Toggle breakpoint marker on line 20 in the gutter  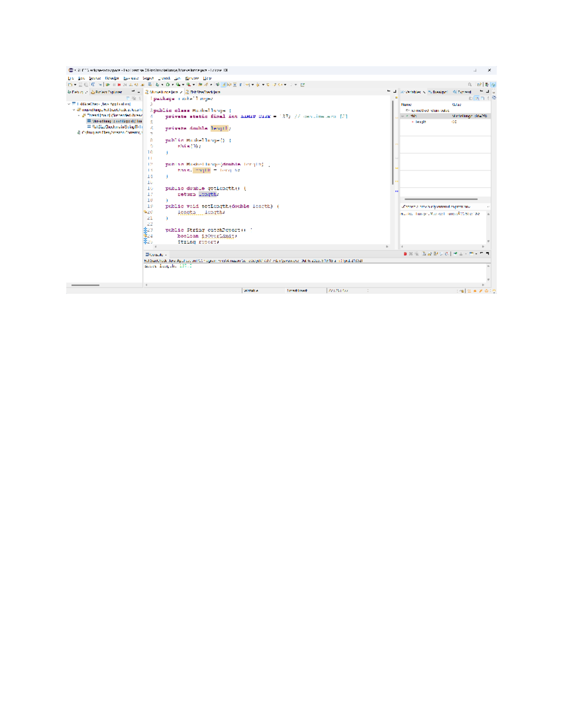click(x=145, y=212)
